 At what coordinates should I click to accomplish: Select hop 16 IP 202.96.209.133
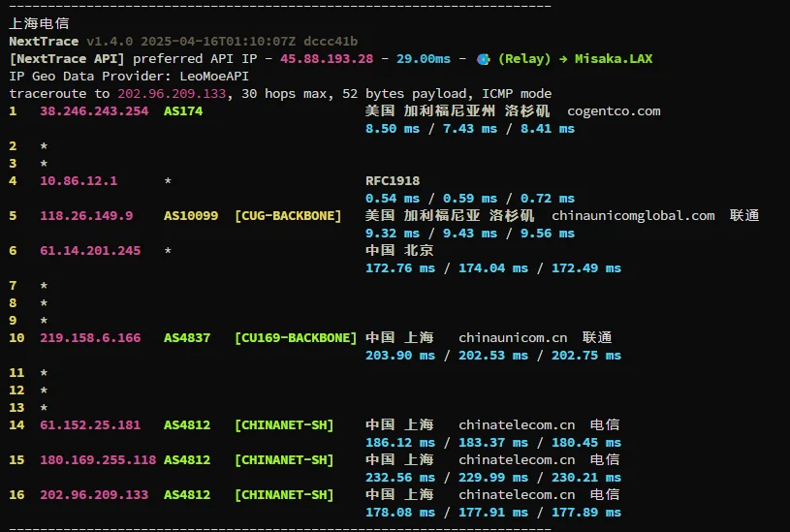94,495
